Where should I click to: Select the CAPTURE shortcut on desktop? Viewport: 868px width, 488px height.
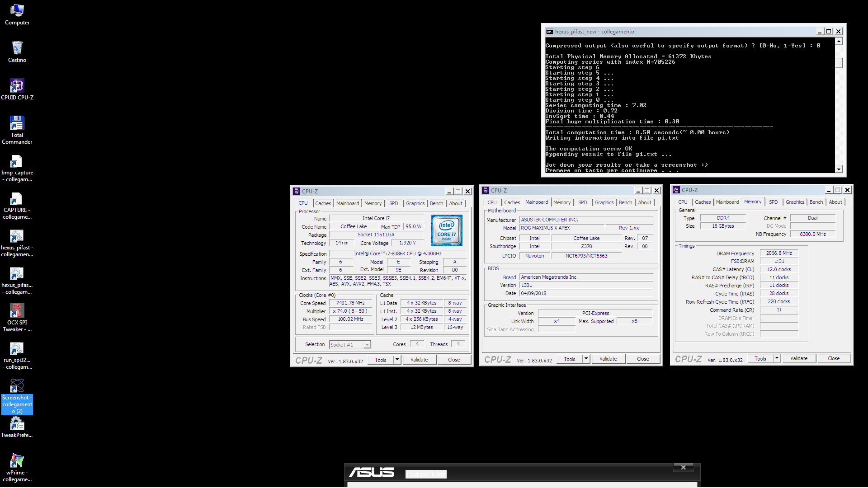click(17, 206)
